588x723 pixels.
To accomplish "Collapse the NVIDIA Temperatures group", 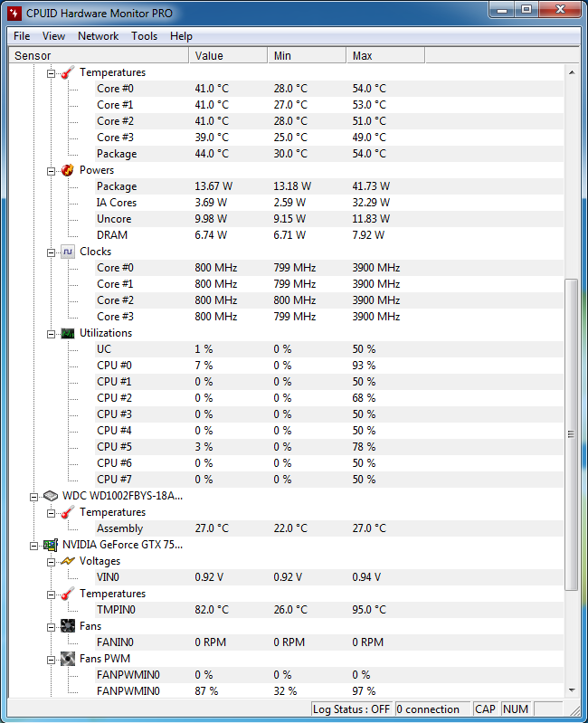I will (52, 595).
